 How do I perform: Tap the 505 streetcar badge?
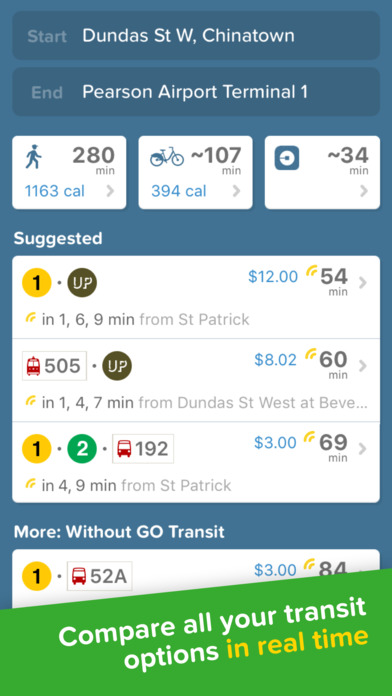54,366
